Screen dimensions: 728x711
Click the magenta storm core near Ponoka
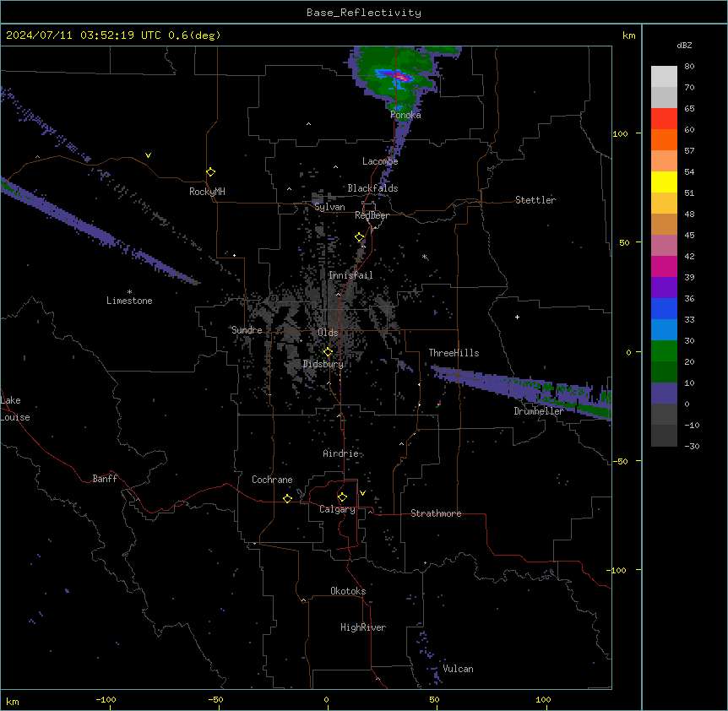click(402, 77)
